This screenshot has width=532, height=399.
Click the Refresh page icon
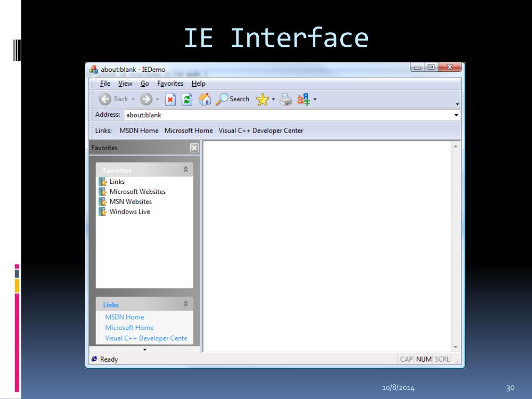tap(187, 99)
